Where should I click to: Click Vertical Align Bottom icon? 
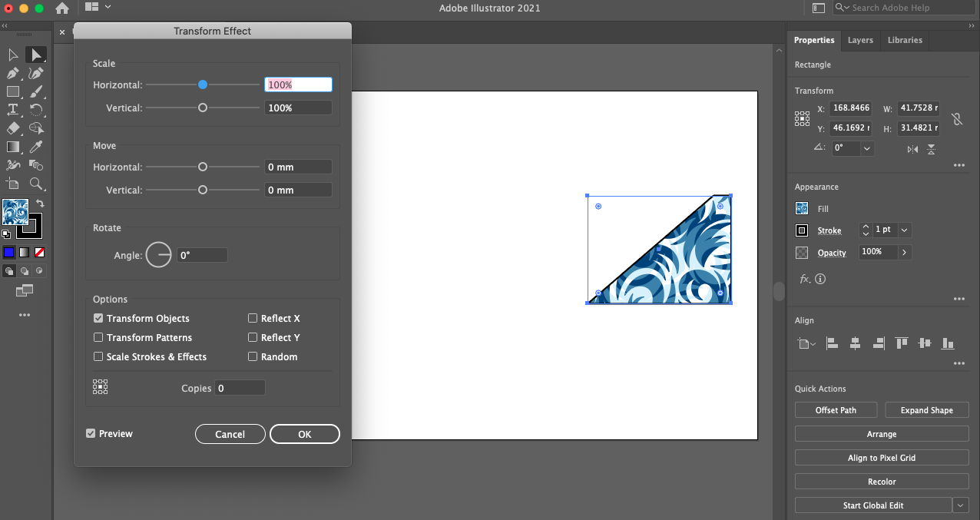coord(948,343)
